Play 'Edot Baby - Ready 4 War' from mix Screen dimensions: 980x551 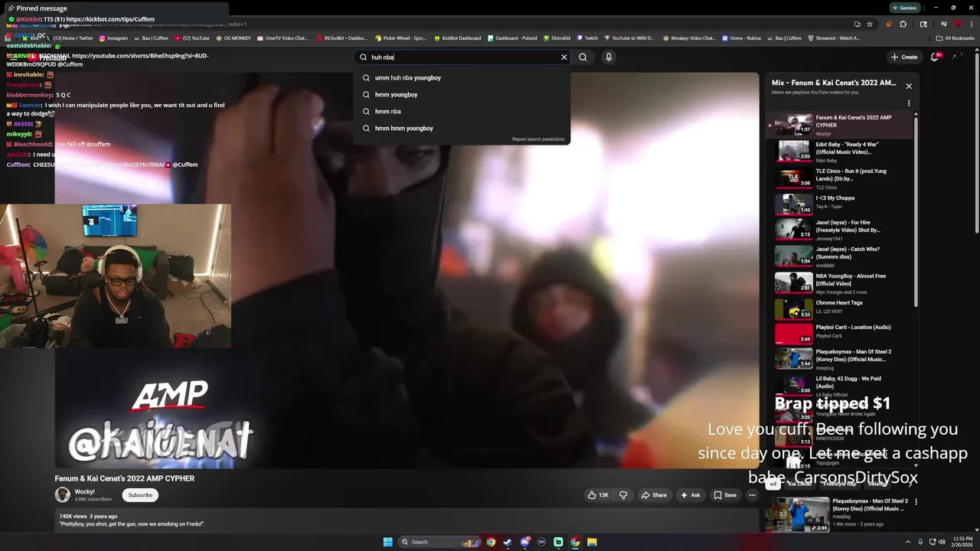841,151
